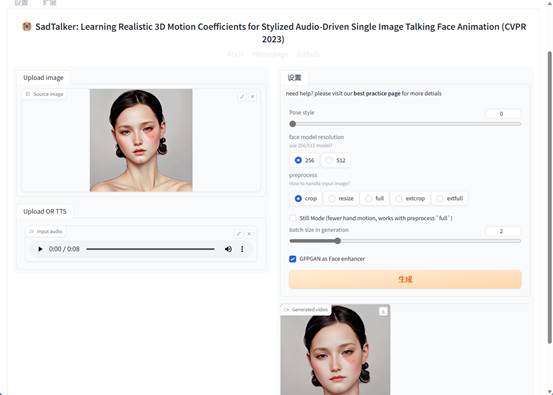Open the best practice page link

pos(377,93)
